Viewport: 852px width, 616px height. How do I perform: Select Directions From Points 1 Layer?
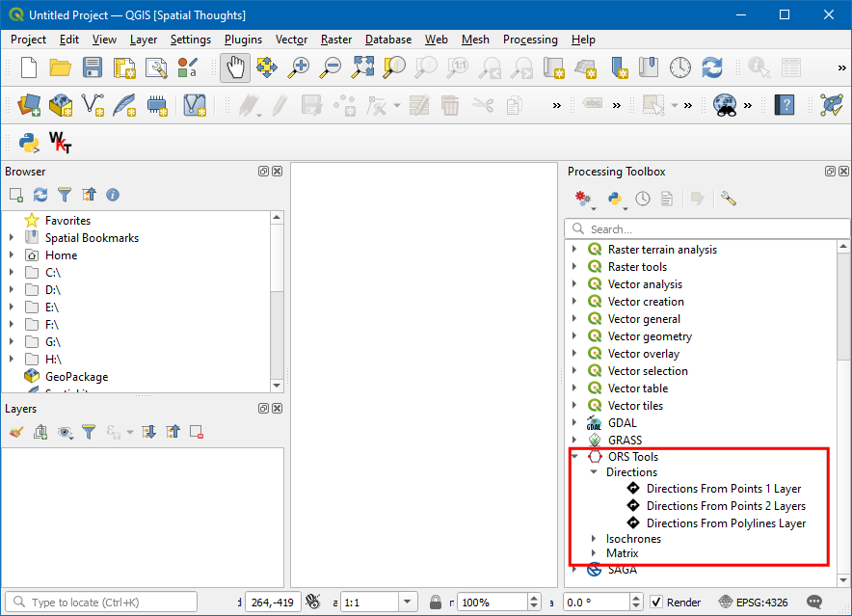coord(723,489)
